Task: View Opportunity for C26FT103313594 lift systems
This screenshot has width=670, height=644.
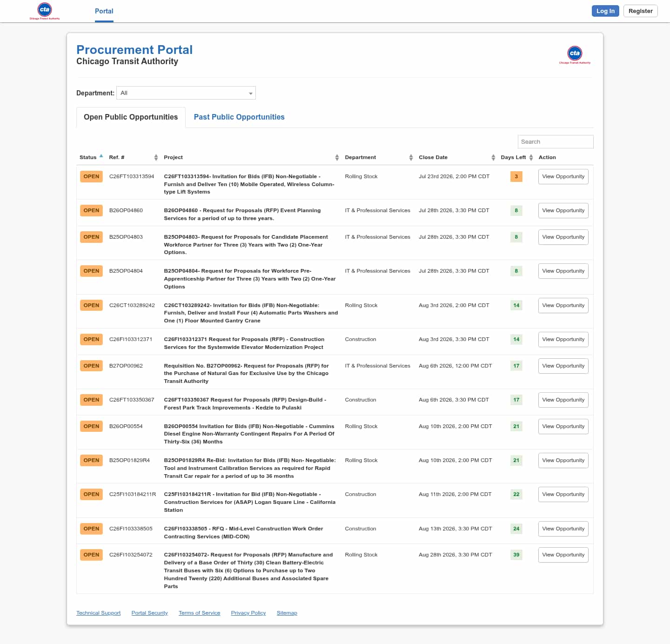Action: [563, 177]
